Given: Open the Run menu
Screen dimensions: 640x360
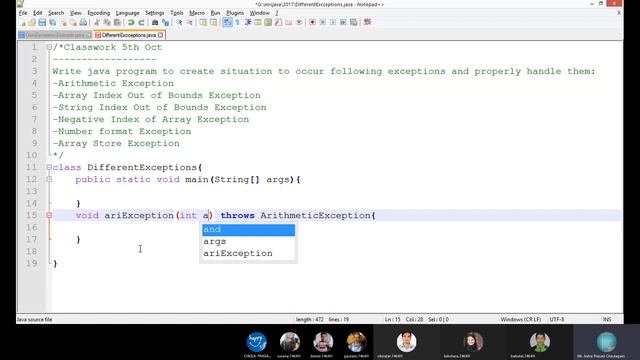Looking at the screenshot, I should tap(215, 13).
